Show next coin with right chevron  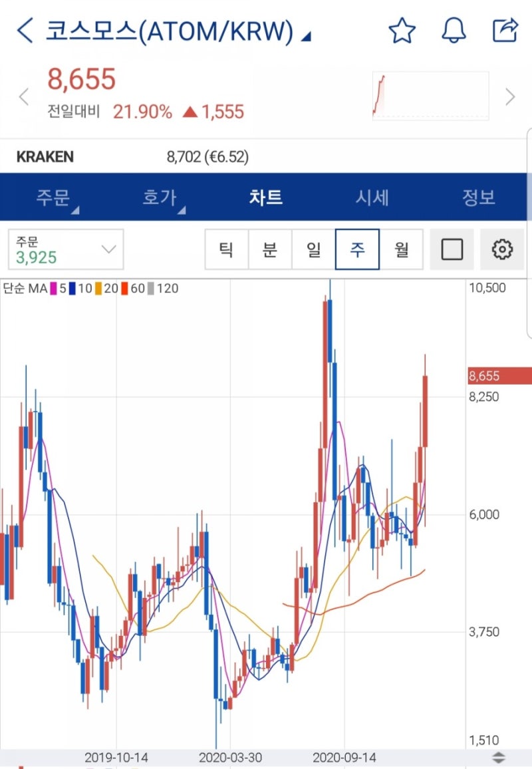click(x=511, y=96)
